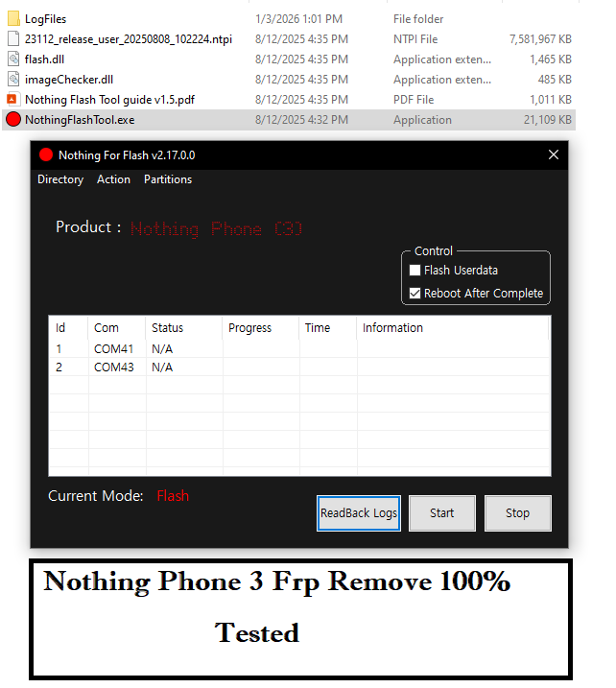Click the ReadBack Logs button
This screenshot has width=616, height=688.
pyautogui.click(x=359, y=513)
